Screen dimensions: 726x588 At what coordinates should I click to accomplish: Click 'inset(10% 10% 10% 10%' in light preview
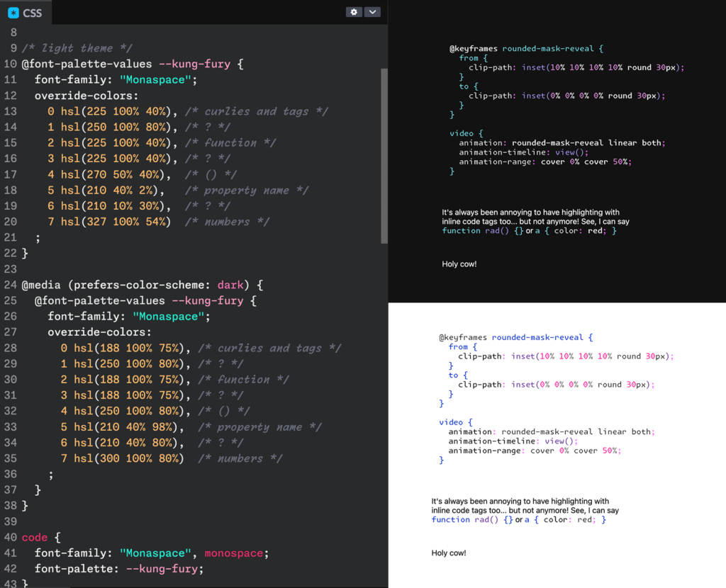coord(562,356)
